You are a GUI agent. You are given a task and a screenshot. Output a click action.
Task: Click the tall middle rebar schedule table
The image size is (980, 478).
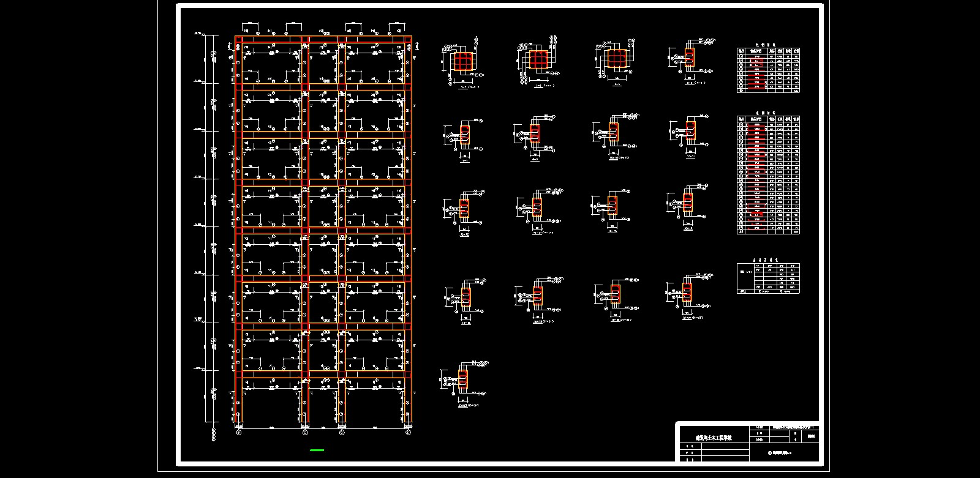tap(768, 176)
